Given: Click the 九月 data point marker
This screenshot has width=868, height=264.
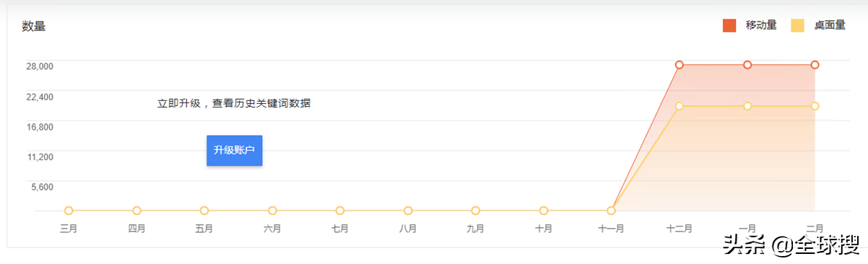Looking at the screenshot, I should click(475, 211).
